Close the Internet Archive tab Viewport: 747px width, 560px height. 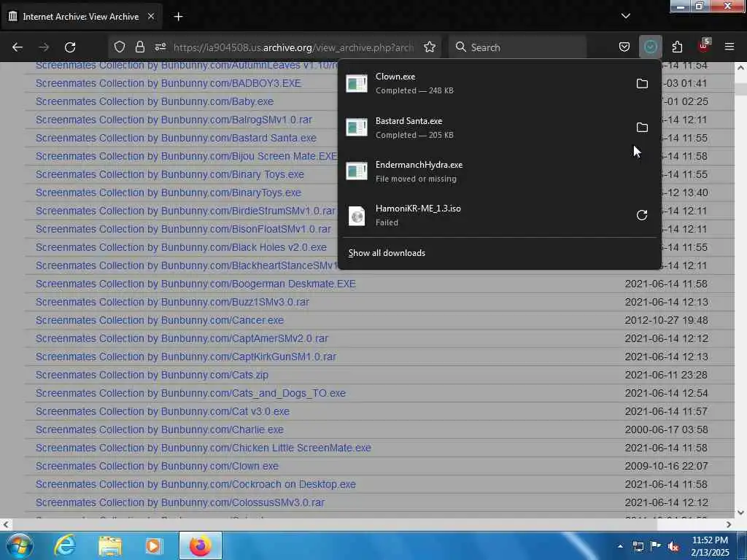pos(151,16)
